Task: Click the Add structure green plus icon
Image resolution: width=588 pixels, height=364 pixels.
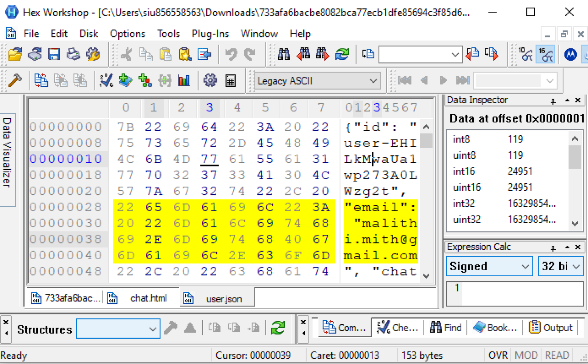Action: (x=145, y=81)
